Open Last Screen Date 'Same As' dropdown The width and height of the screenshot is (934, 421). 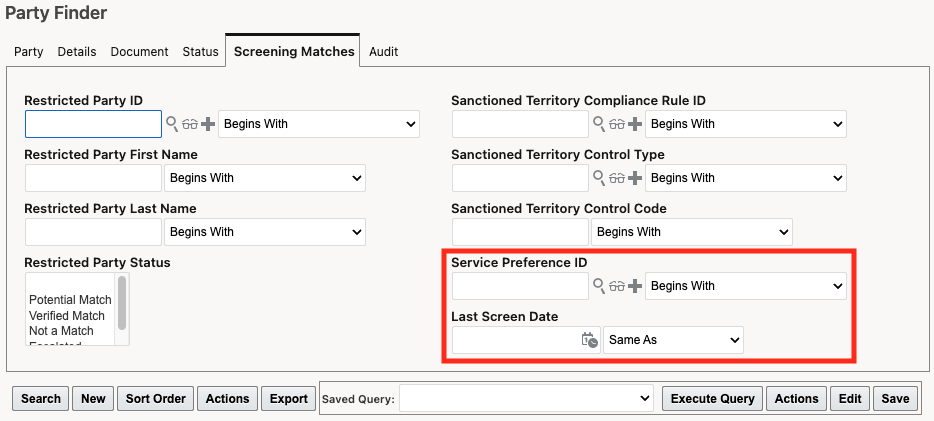[x=673, y=340]
